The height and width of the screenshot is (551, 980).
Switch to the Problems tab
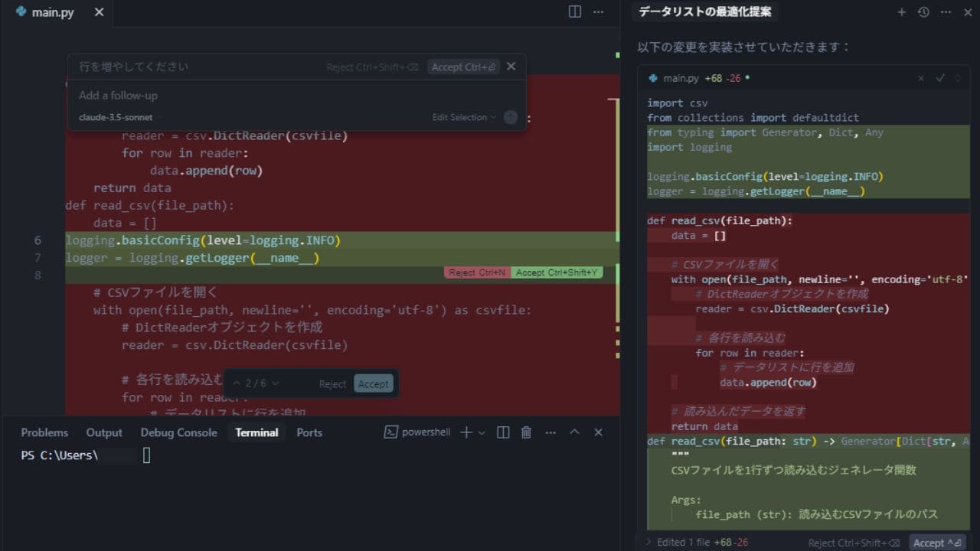click(x=44, y=432)
